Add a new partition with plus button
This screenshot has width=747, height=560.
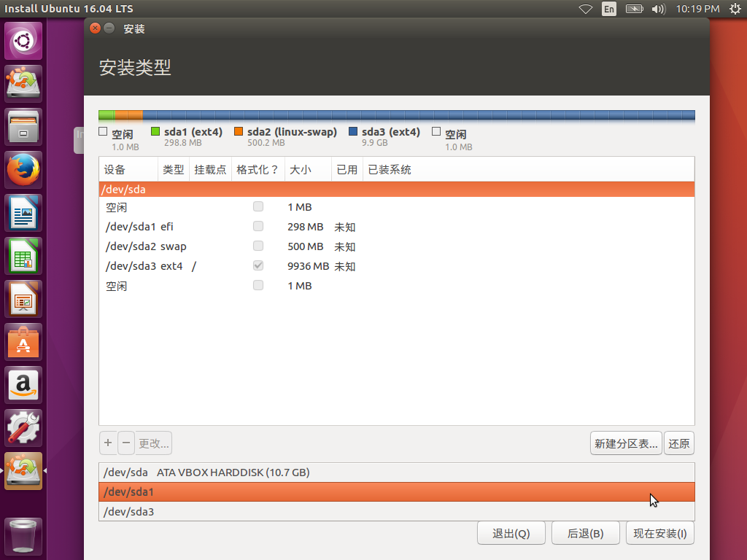pyautogui.click(x=108, y=443)
